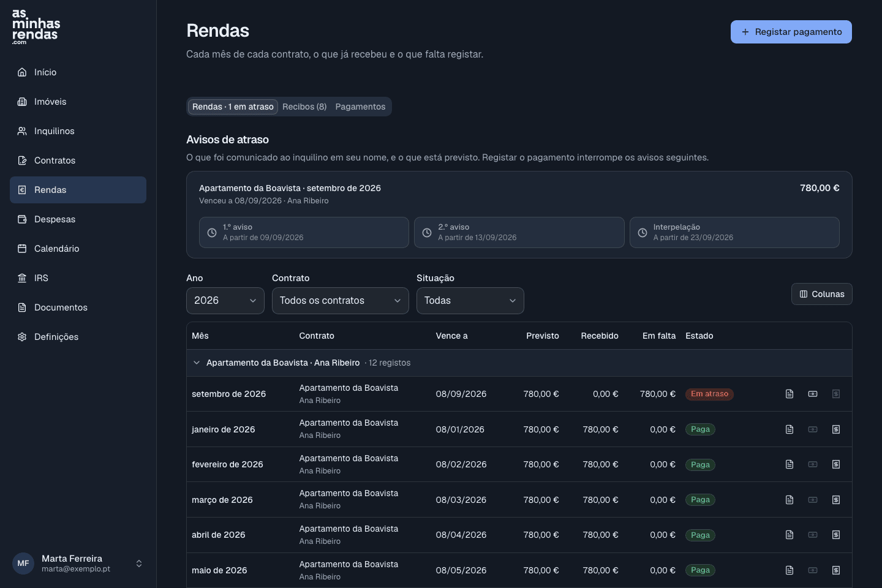This screenshot has height=588, width=882.
Task: Open Documentos in the sidebar
Action: 78,307
